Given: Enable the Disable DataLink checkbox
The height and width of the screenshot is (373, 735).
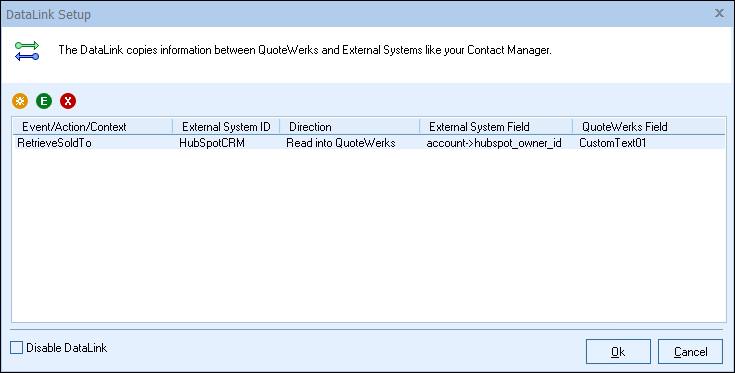Looking at the screenshot, I should (x=16, y=348).
